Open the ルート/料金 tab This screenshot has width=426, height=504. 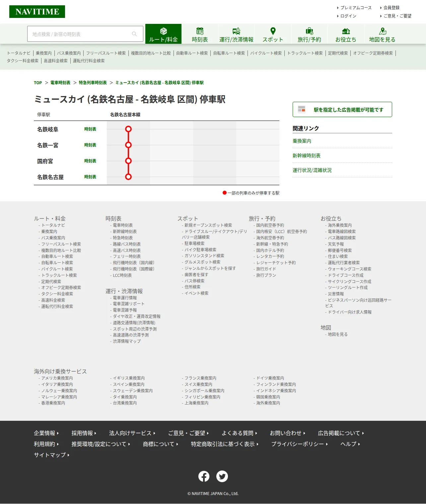(163, 34)
